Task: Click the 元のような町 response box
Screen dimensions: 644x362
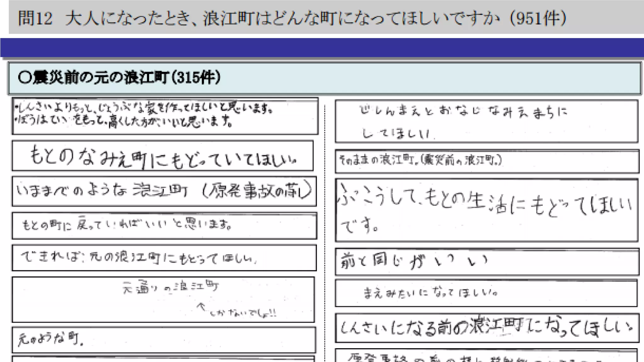Action: tap(164, 340)
